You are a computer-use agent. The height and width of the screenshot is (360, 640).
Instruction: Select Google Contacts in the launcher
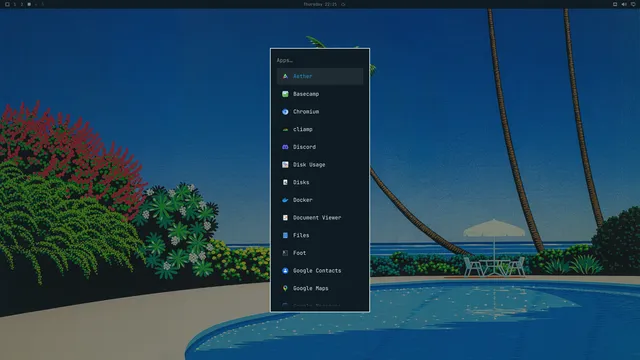tap(320, 271)
